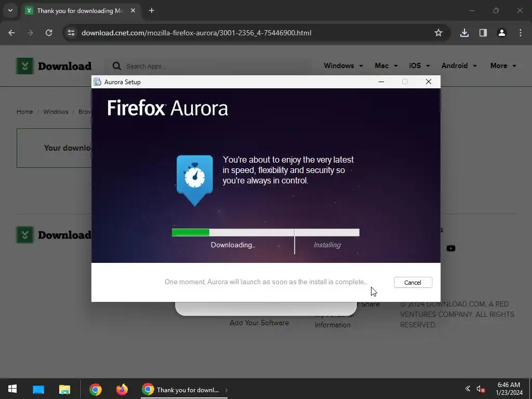Open the blue desktop taskbar icon

38,389
